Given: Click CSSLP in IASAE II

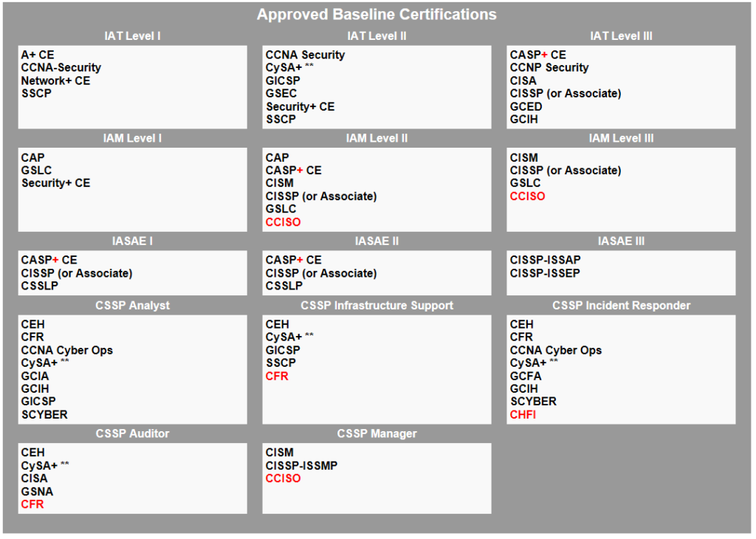Looking at the screenshot, I should point(282,286).
